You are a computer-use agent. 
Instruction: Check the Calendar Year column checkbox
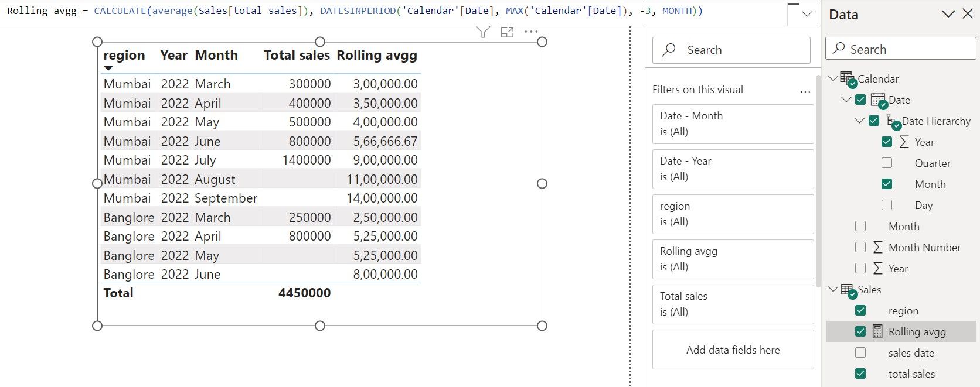coord(860,269)
